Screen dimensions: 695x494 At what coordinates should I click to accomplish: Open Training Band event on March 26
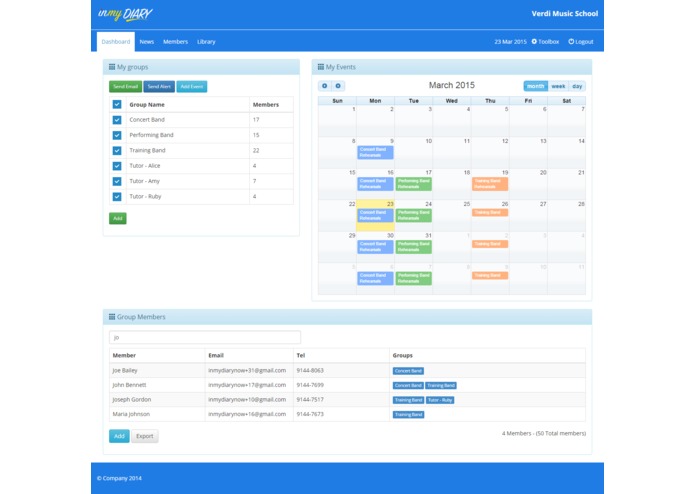(490, 213)
